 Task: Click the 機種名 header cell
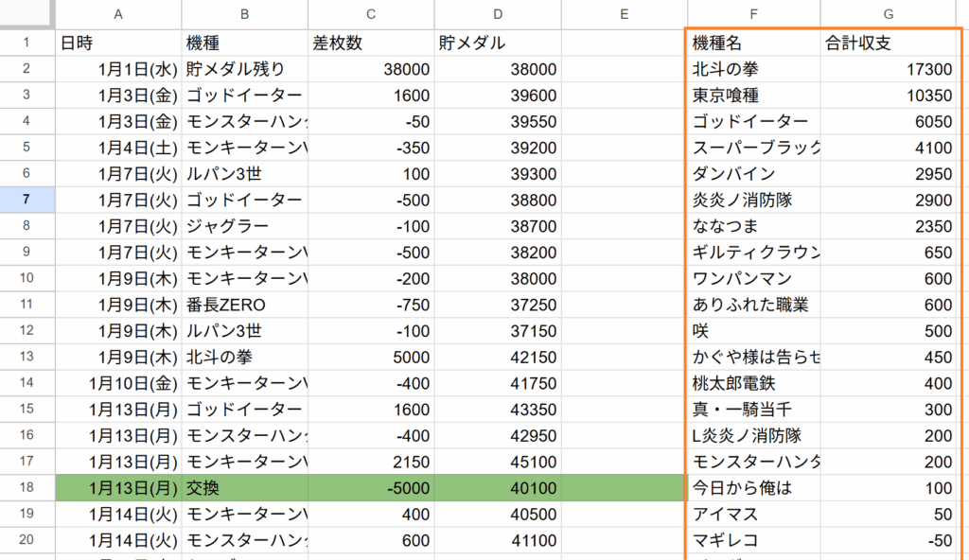click(753, 43)
